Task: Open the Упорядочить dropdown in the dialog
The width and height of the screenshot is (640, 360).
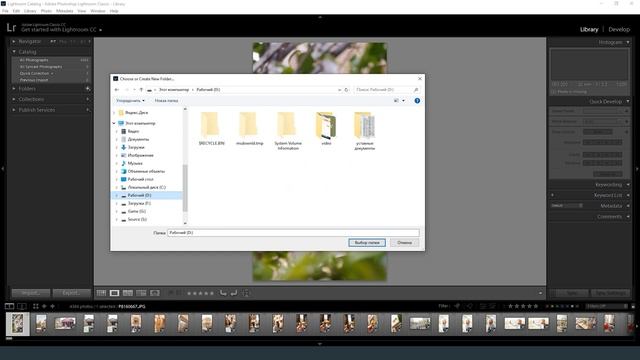Action: [130, 100]
